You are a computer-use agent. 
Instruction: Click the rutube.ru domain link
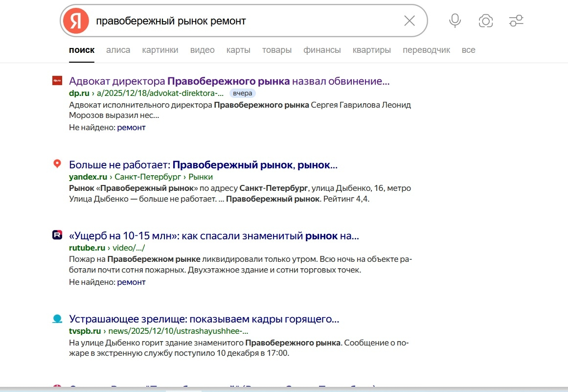click(87, 248)
